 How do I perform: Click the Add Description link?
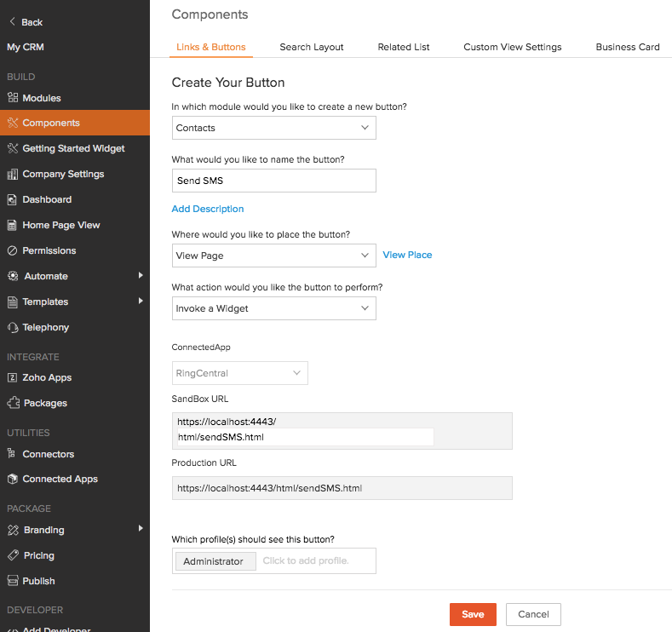208,209
